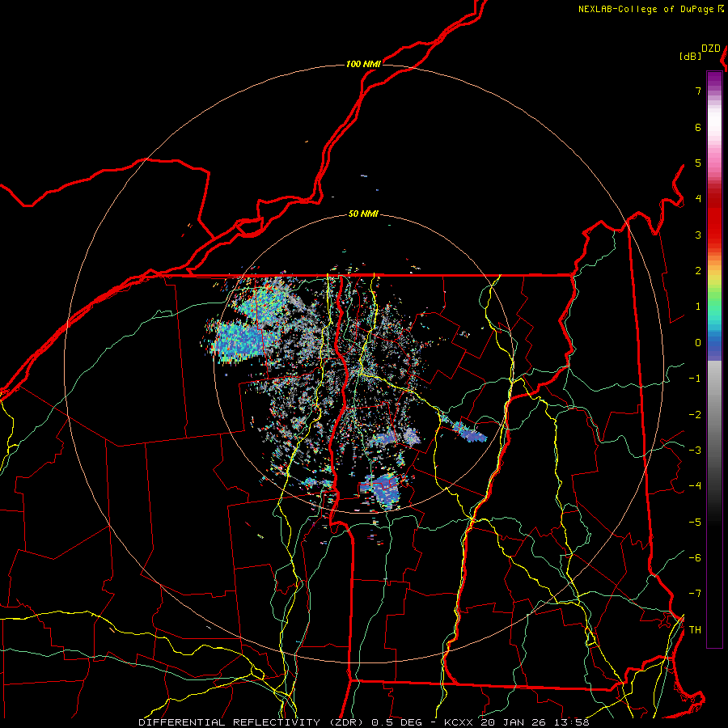Click the 1 value on the color scale
The image size is (728, 728).
tap(698, 307)
